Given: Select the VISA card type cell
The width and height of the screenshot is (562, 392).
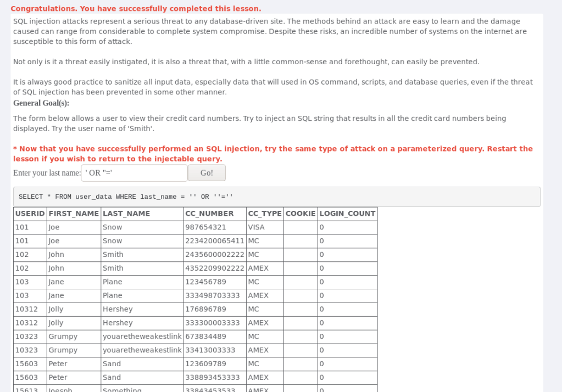Looking at the screenshot, I should coord(257,227).
